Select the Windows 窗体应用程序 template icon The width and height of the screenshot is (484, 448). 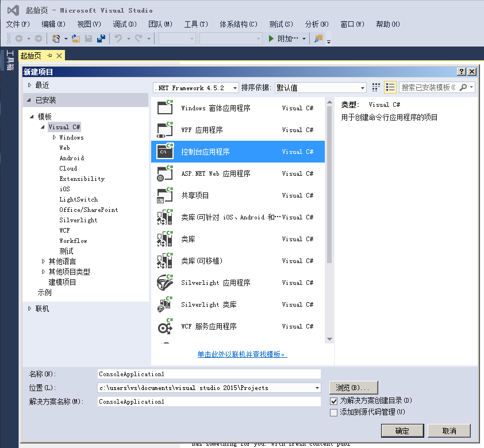pyautogui.click(x=165, y=107)
